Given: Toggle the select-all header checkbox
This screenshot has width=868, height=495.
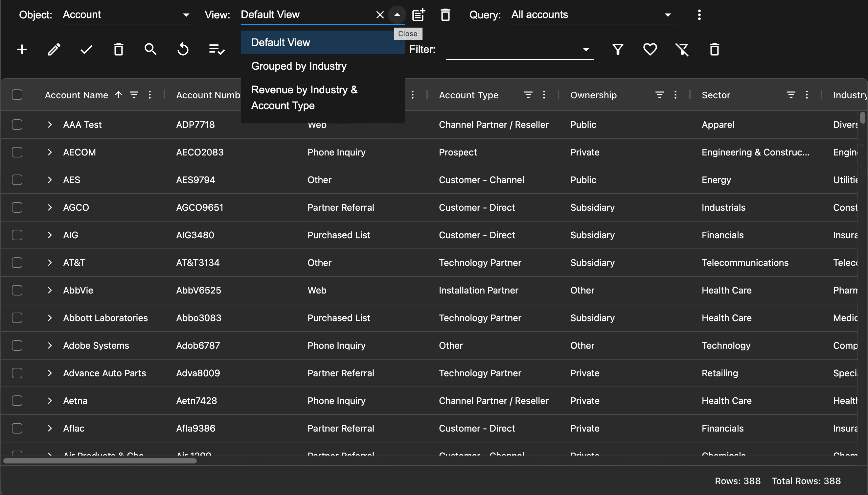Looking at the screenshot, I should (x=17, y=95).
